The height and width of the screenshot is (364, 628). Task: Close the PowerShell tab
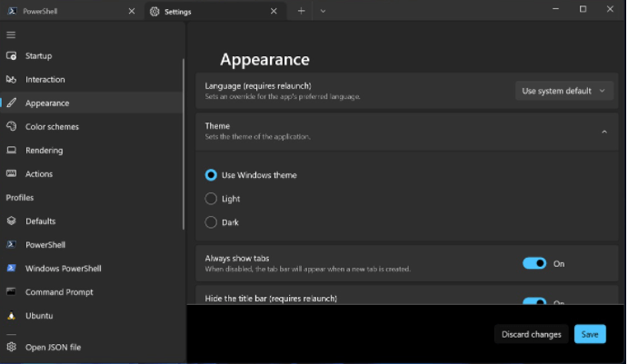(132, 11)
